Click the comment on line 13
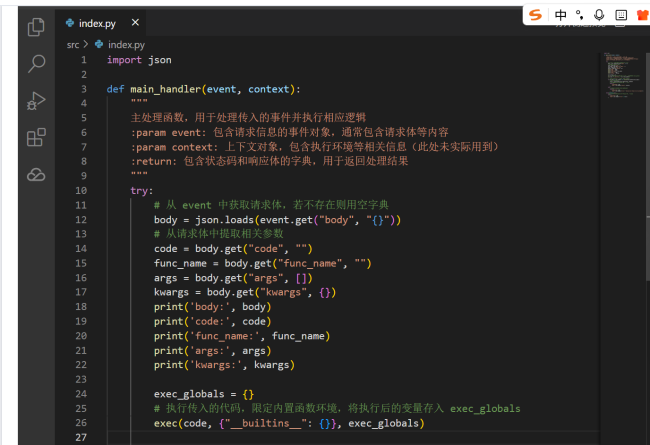 [x=218, y=234]
